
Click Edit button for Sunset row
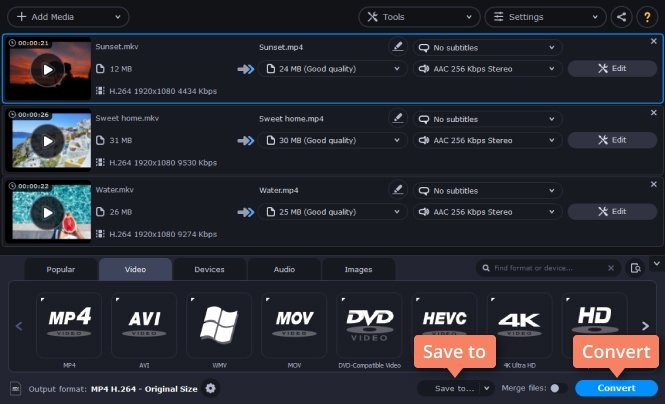coord(612,68)
